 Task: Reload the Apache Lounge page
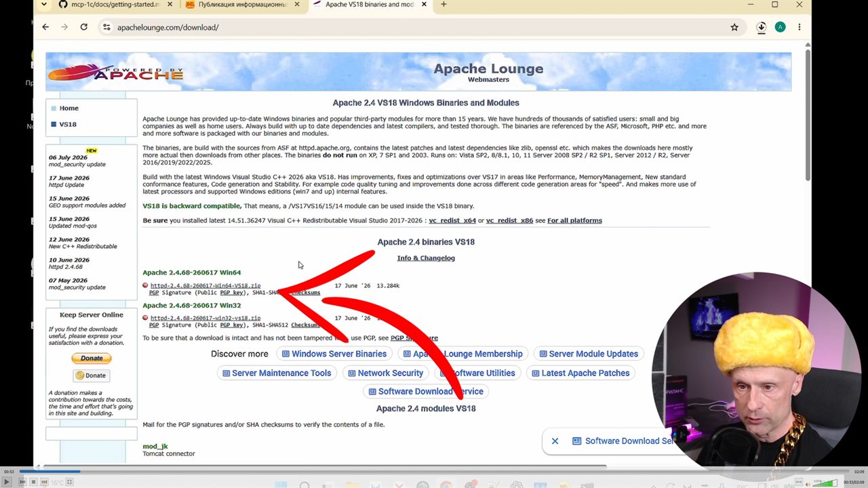pyautogui.click(x=83, y=27)
